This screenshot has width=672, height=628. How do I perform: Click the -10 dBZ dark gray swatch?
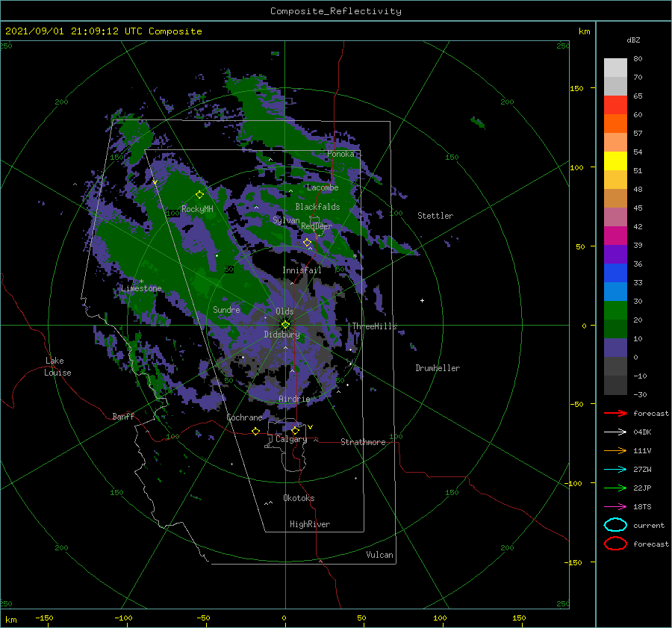(615, 385)
